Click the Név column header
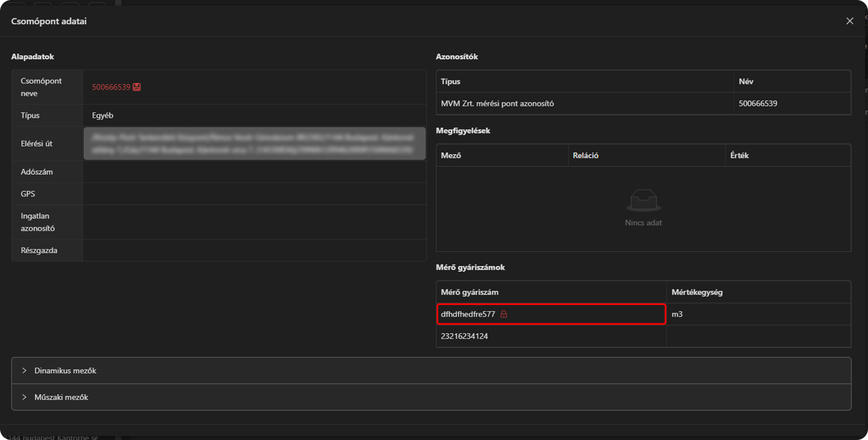Viewport: 868px width, 440px height. (x=746, y=82)
